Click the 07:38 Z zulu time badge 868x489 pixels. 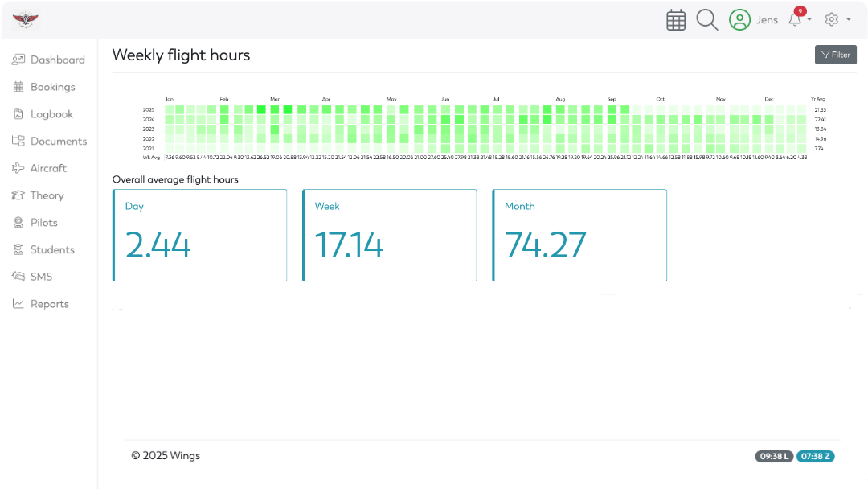click(816, 456)
